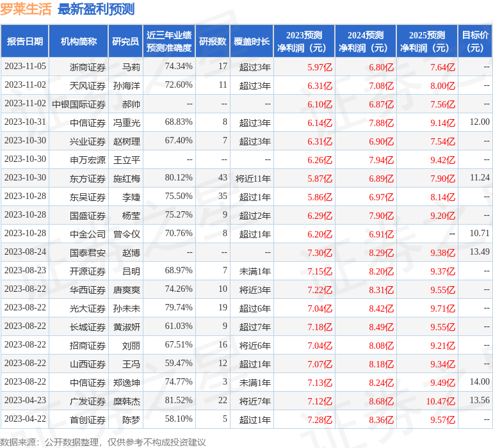This screenshot has height=448, width=493.
Task: Click researcher 陈梦
Action: point(131,419)
